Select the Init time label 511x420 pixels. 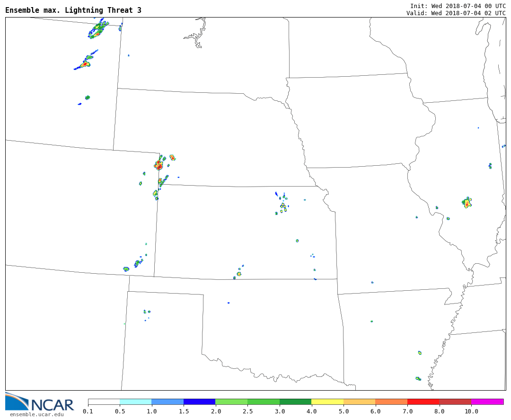[458, 6]
